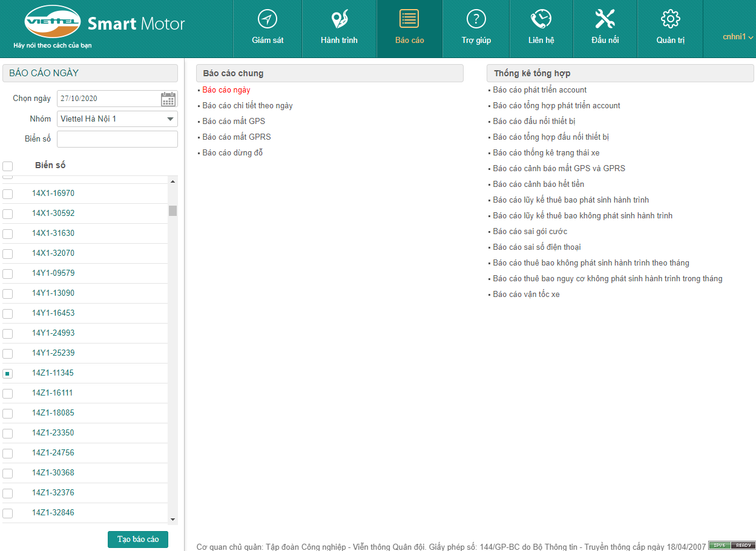Toggle the select-all Biển số checkbox
756x551 pixels.
point(8,166)
